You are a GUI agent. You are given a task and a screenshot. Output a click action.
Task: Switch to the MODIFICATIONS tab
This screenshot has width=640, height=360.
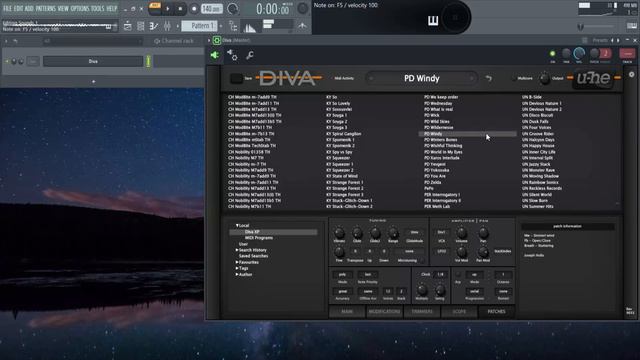point(384,311)
